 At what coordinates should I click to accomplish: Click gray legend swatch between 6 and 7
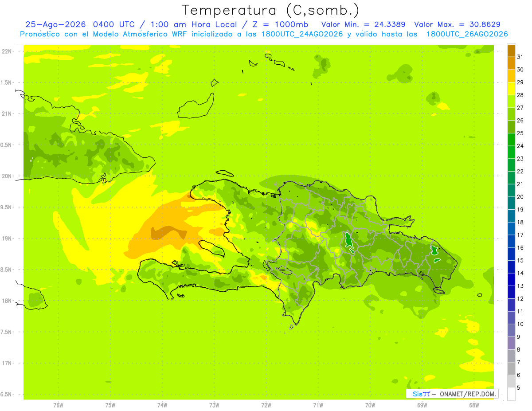pyautogui.click(x=511, y=368)
